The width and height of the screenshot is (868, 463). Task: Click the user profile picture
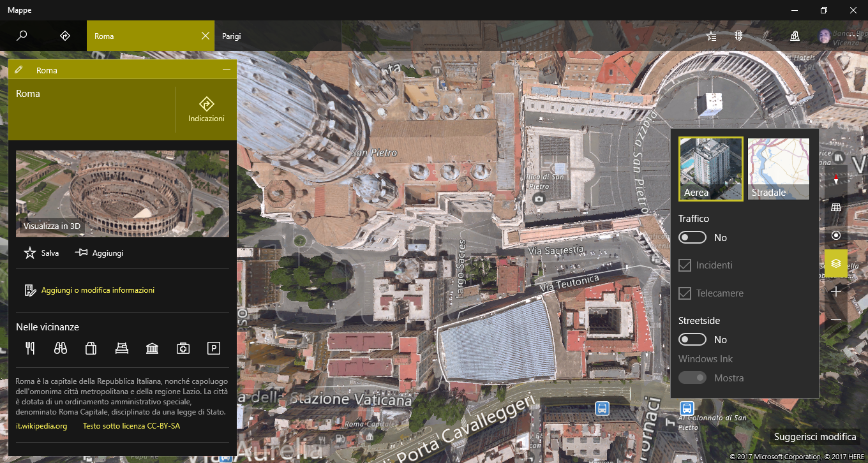[x=825, y=36]
